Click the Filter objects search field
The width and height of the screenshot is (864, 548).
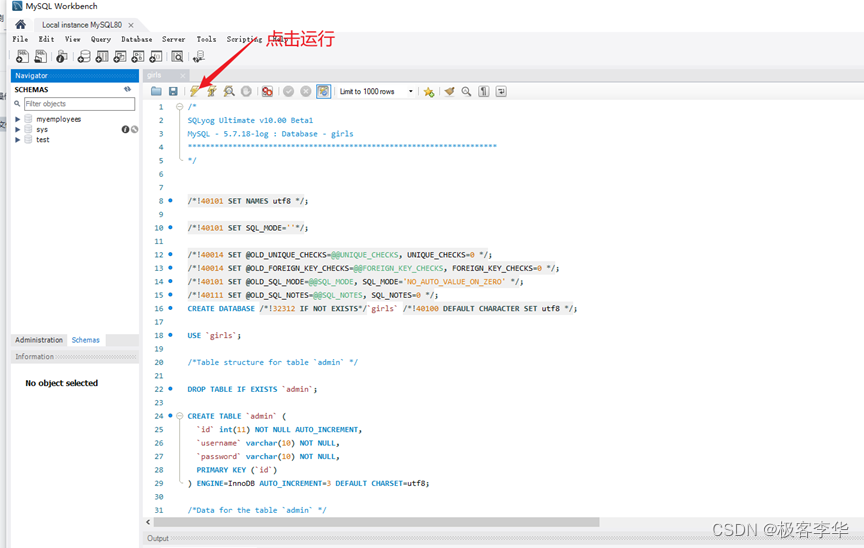tap(79, 104)
